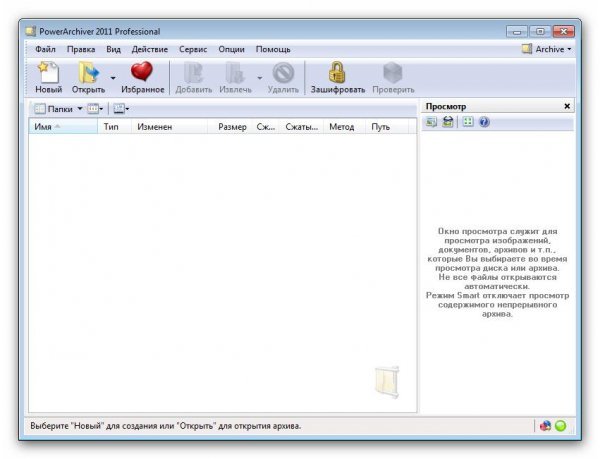
Task: Sort by the Метод column header
Action: (x=344, y=127)
